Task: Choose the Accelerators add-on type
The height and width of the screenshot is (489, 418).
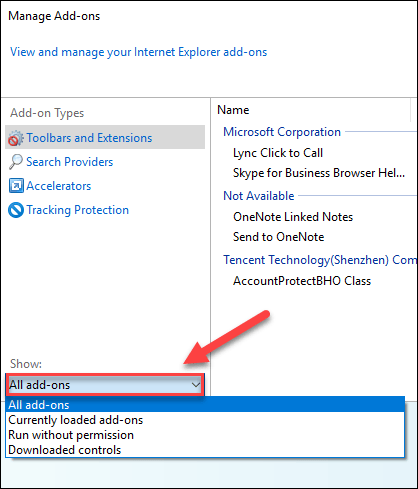Action: 59,186
